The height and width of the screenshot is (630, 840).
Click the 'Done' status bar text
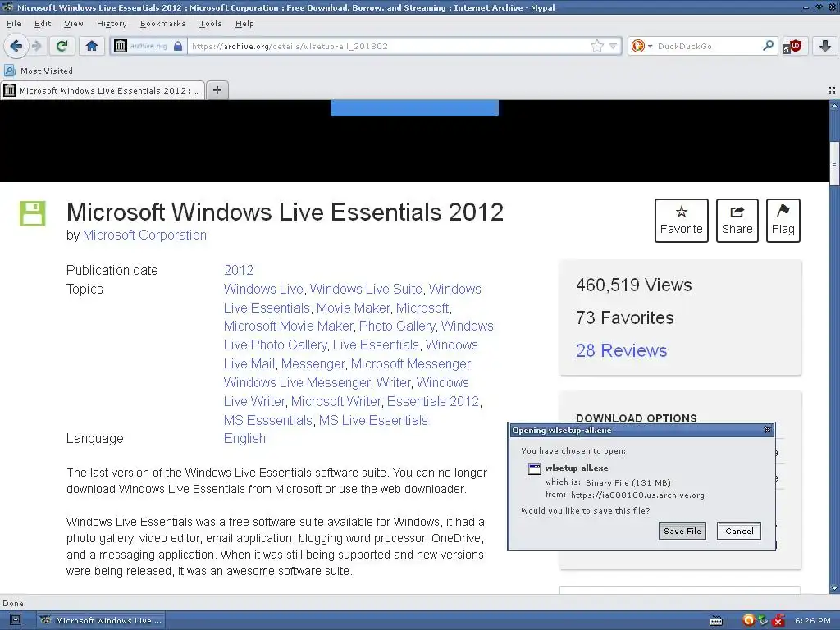[x=13, y=603]
